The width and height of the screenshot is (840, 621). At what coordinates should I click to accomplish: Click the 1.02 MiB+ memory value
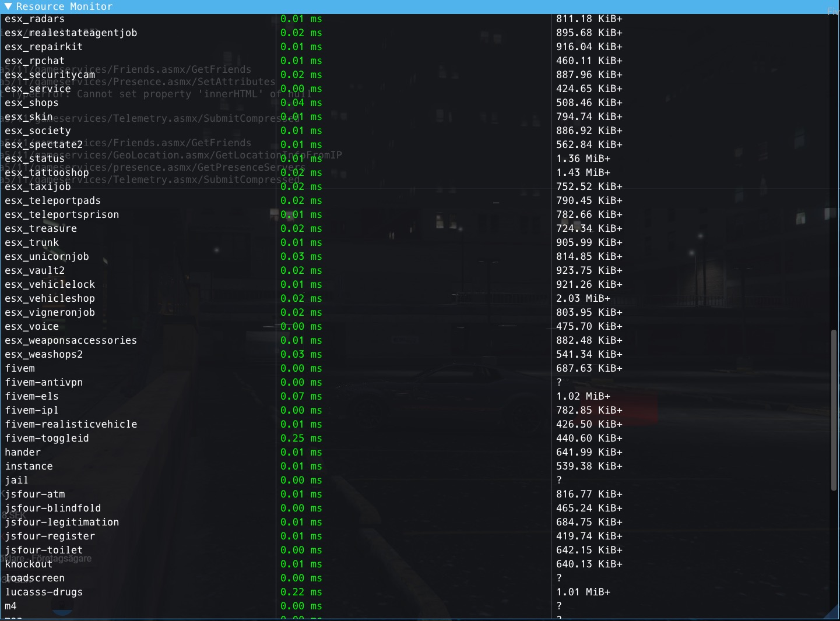coord(584,397)
